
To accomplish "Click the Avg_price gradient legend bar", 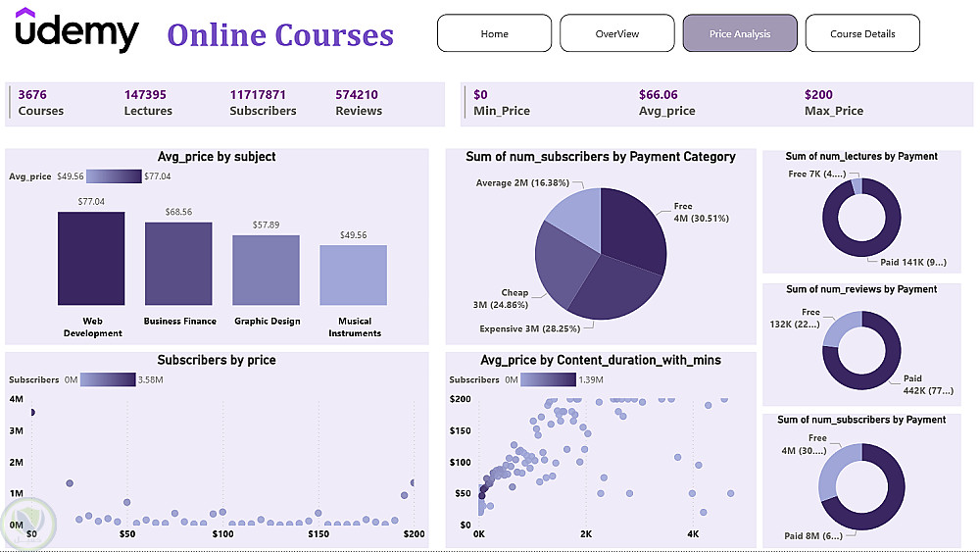I will pos(114,176).
